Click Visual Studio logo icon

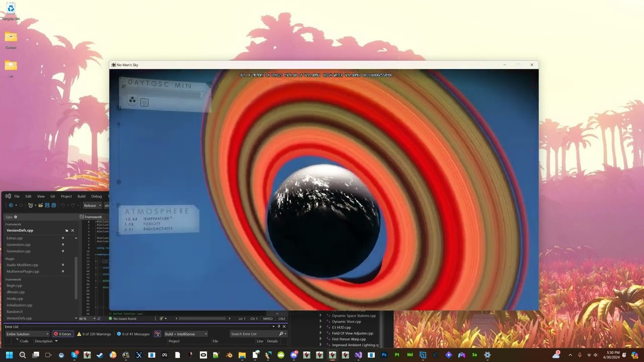8,196
